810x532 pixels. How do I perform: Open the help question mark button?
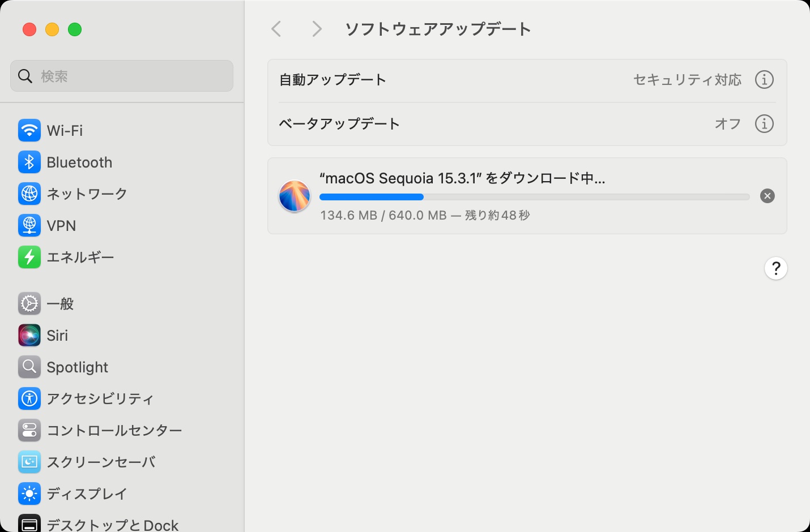click(x=776, y=268)
